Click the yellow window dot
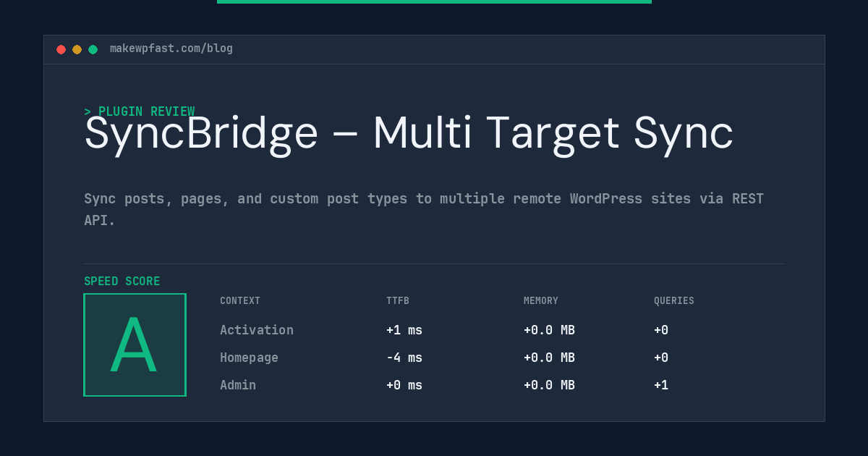The width and height of the screenshot is (868, 456). coord(77,49)
